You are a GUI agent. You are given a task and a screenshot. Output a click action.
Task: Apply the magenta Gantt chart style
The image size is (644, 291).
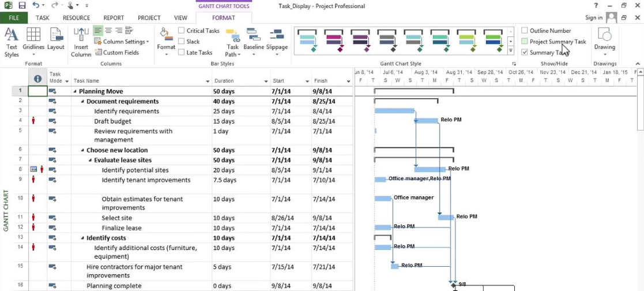click(334, 40)
